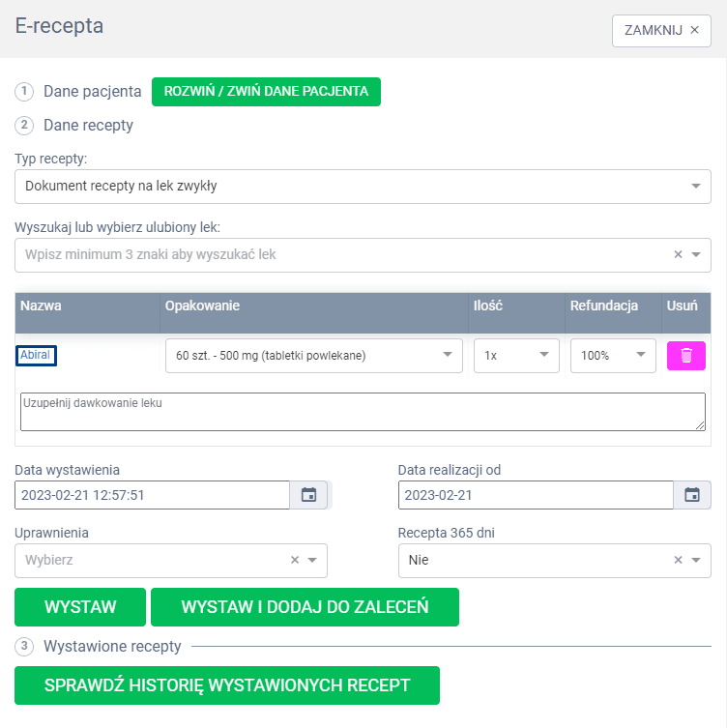Expand the Typ recepty dropdown

click(x=696, y=187)
